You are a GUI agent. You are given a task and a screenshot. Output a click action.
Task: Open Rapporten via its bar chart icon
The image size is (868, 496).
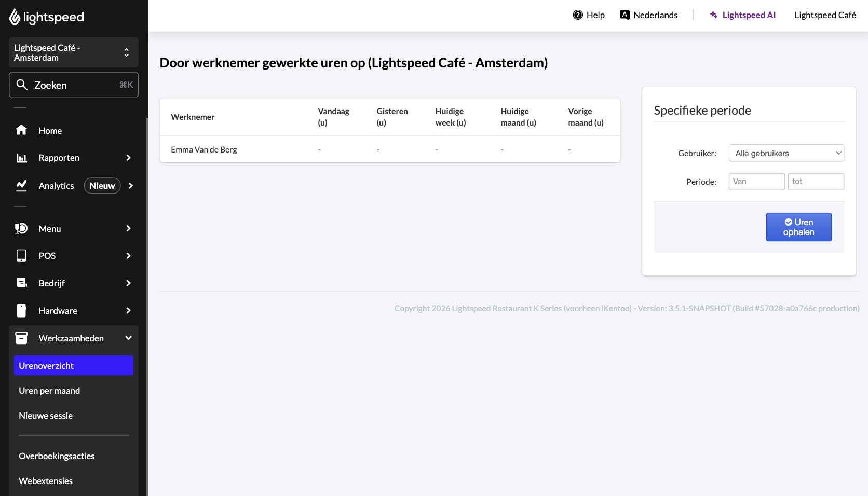coord(21,158)
